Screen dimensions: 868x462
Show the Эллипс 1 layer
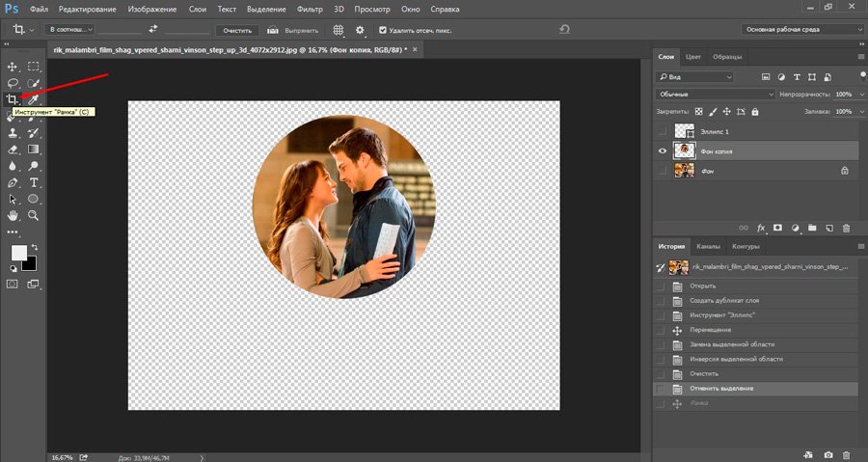[662, 130]
